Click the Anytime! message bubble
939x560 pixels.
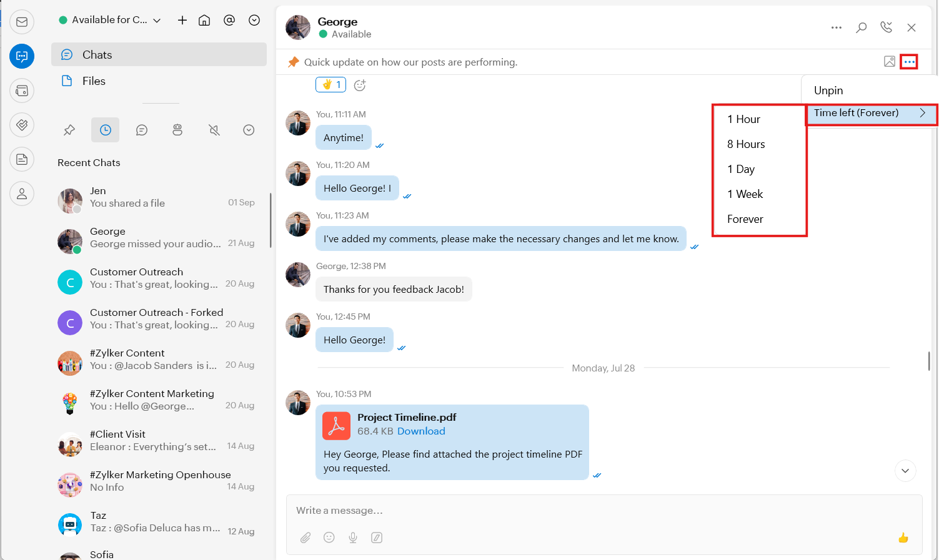click(x=344, y=137)
